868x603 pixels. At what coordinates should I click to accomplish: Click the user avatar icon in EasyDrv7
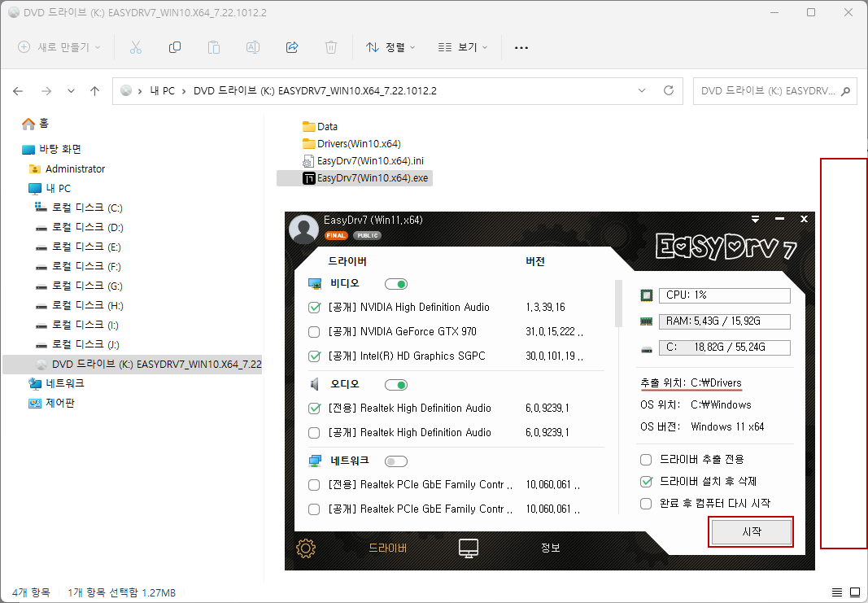tap(304, 229)
